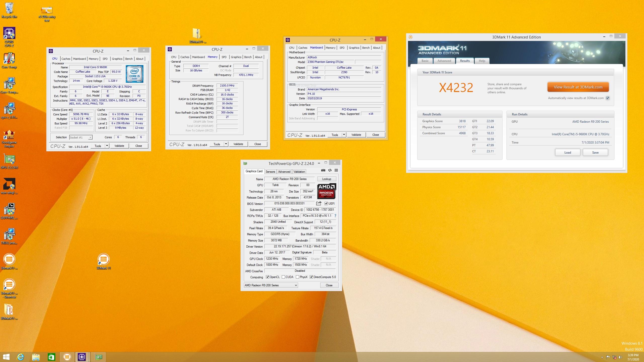Click View Result at 3DMark.com
The image size is (644, 362).
(x=578, y=87)
